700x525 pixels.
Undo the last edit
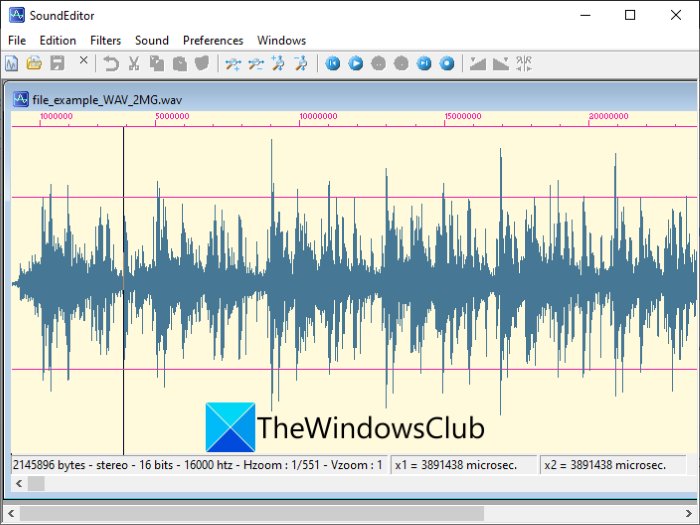[111, 63]
